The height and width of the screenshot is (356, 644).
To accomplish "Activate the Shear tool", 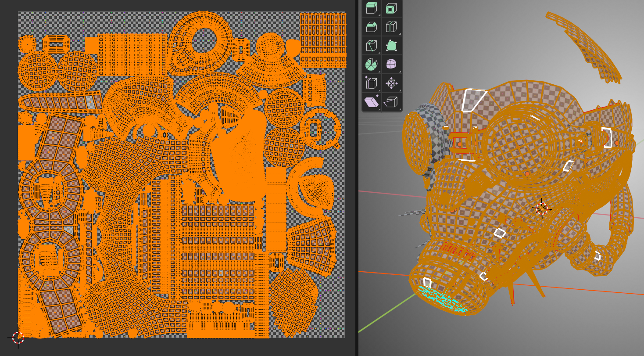I will (372, 101).
